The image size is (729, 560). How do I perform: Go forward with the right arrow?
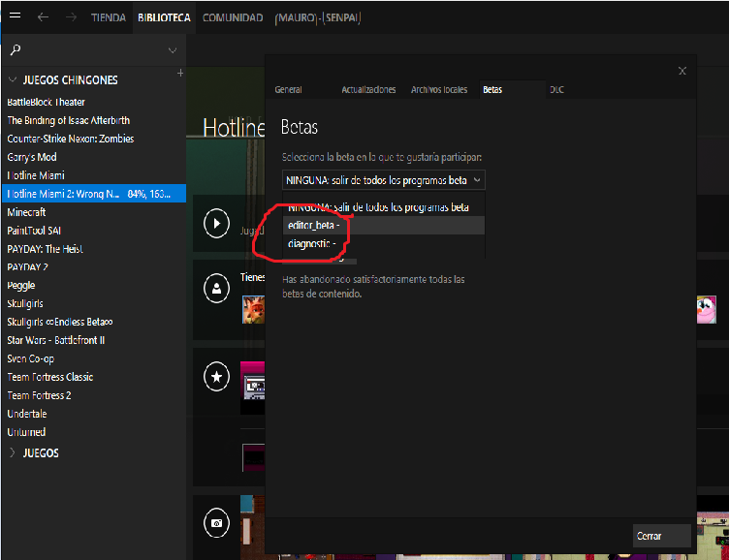coord(71,17)
